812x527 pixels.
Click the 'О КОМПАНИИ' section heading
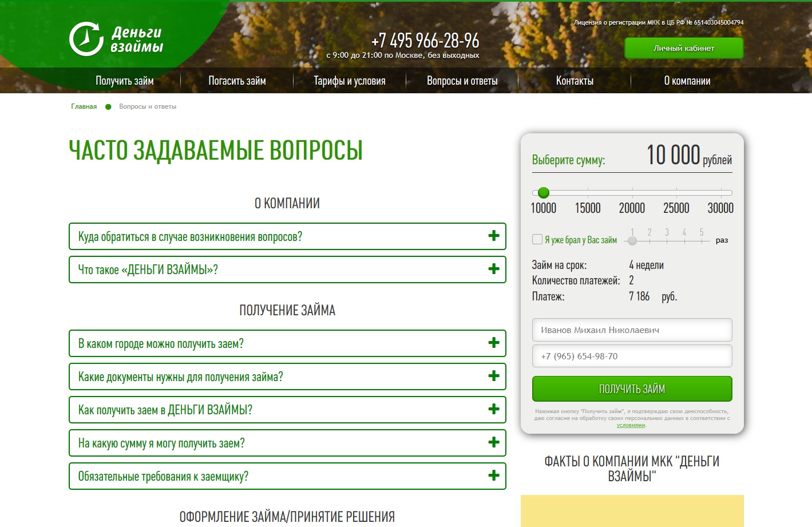[x=287, y=204]
